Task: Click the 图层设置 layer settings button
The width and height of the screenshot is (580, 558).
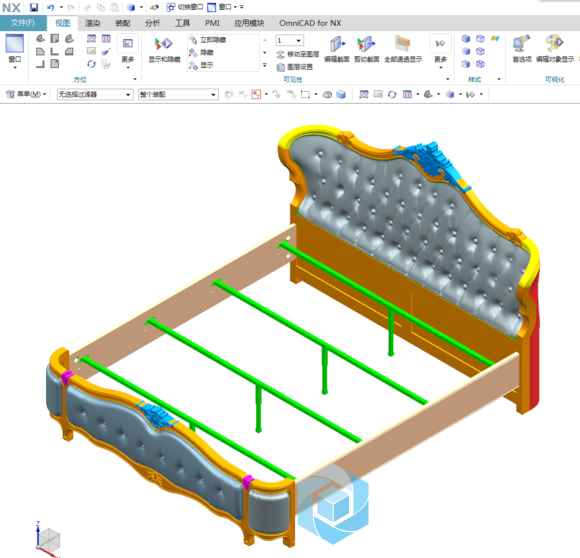Action: (295, 67)
